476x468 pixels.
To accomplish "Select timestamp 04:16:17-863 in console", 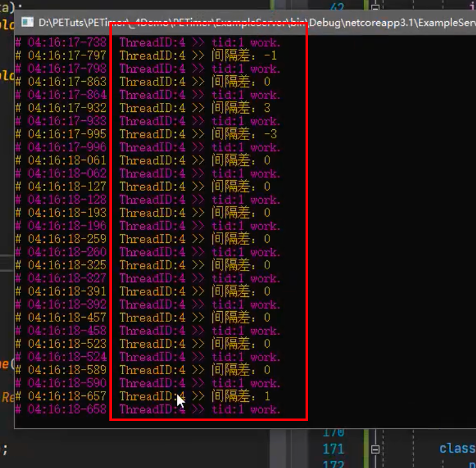I will tap(67, 82).
